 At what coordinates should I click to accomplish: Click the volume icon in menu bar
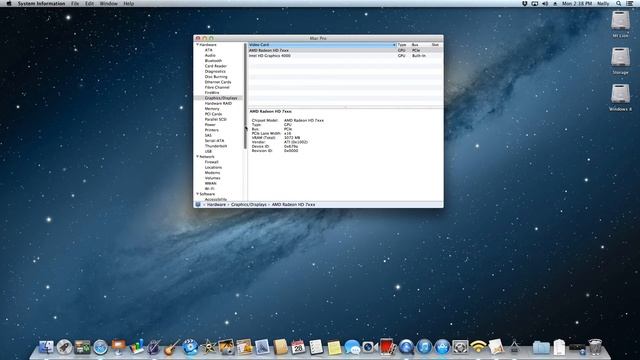pyautogui.click(x=545, y=4)
